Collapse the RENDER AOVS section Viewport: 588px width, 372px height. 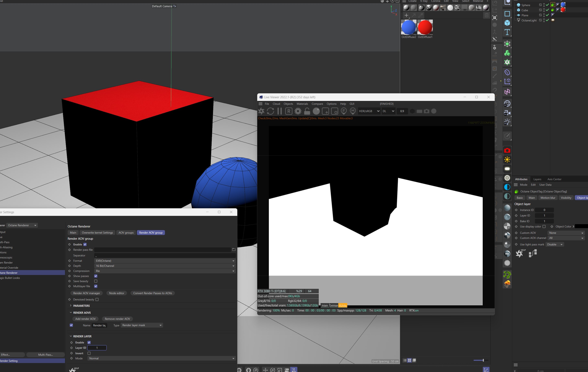pyautogui.click(x=71, y=313)
